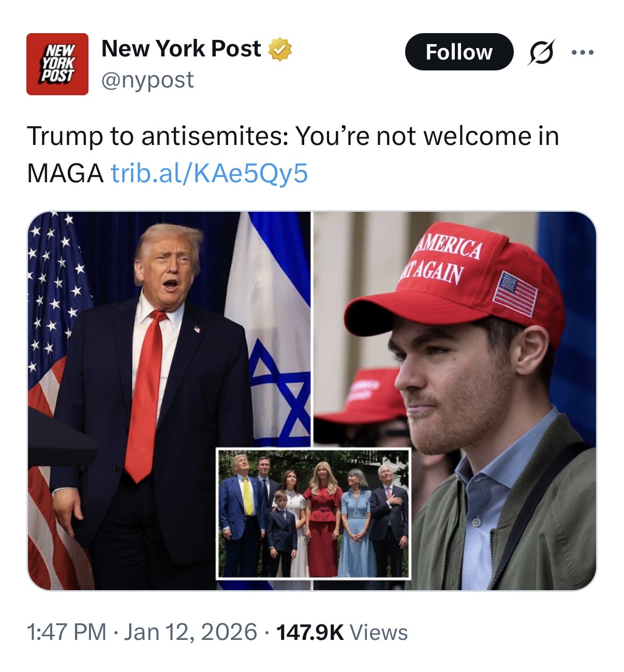624x672 pixels.
Task: Click the Jan 12, 2026 date
Action: pos(190,632)
